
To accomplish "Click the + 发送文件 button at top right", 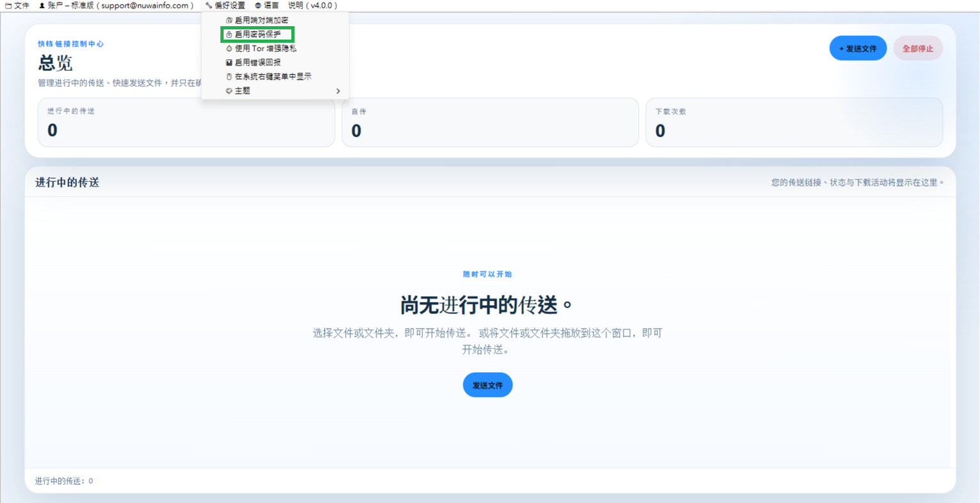I will coord(858,49).
